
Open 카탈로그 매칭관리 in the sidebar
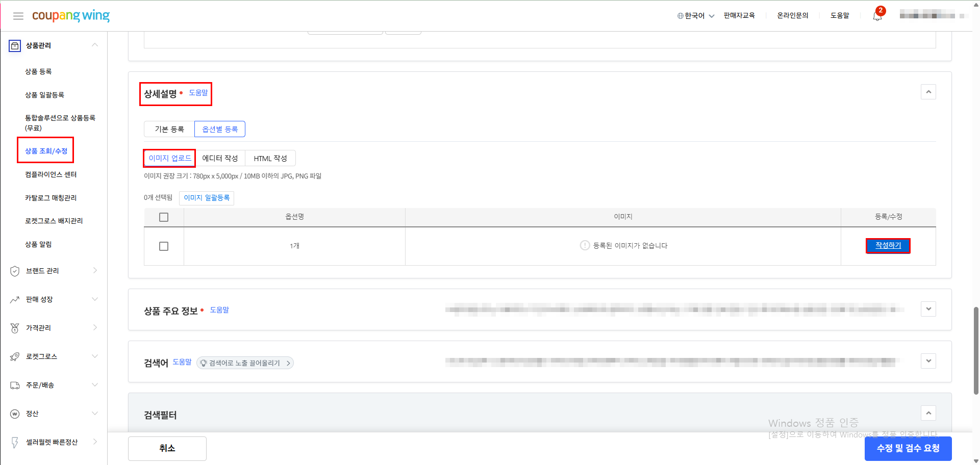coord(51,198)
